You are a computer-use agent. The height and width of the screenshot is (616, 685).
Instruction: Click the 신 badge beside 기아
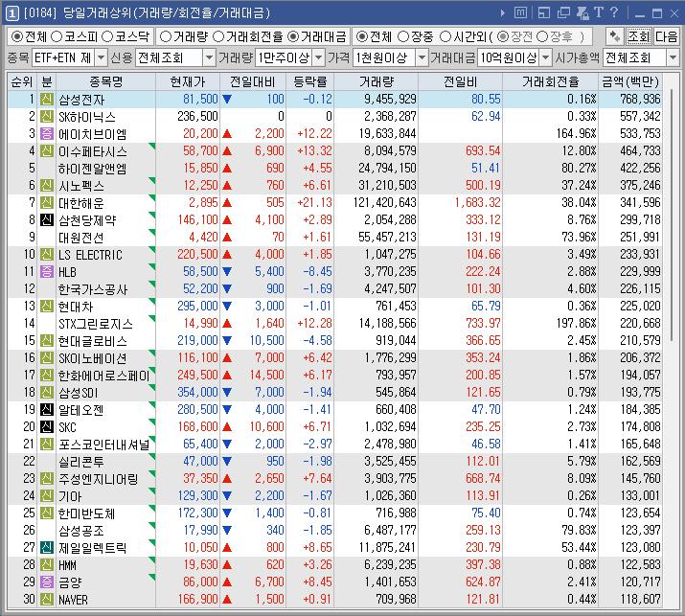47,495
